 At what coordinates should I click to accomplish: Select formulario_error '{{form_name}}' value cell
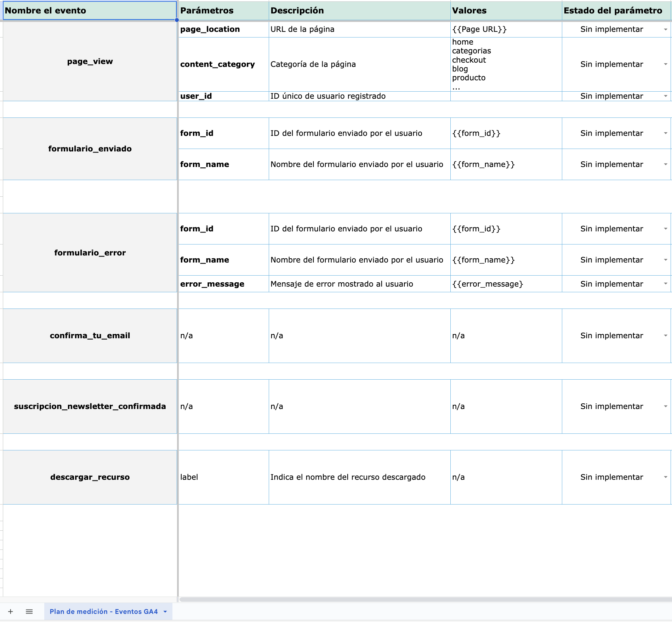506,260
